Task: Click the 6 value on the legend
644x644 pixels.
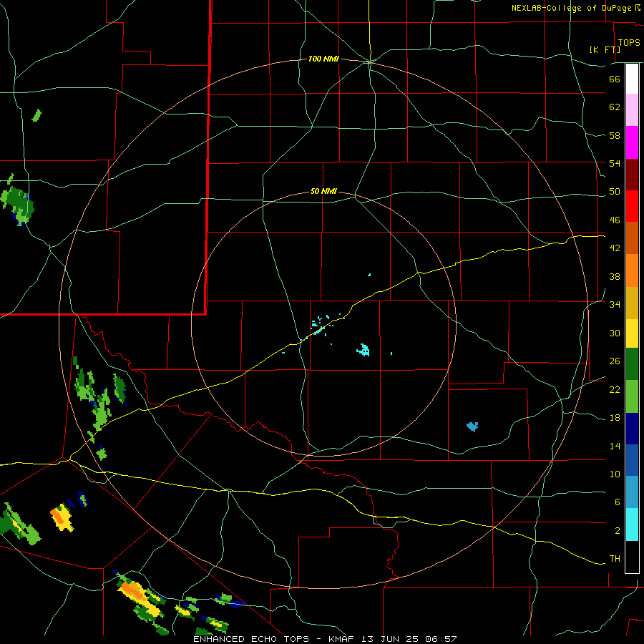Action: click(x=617, y=502)
